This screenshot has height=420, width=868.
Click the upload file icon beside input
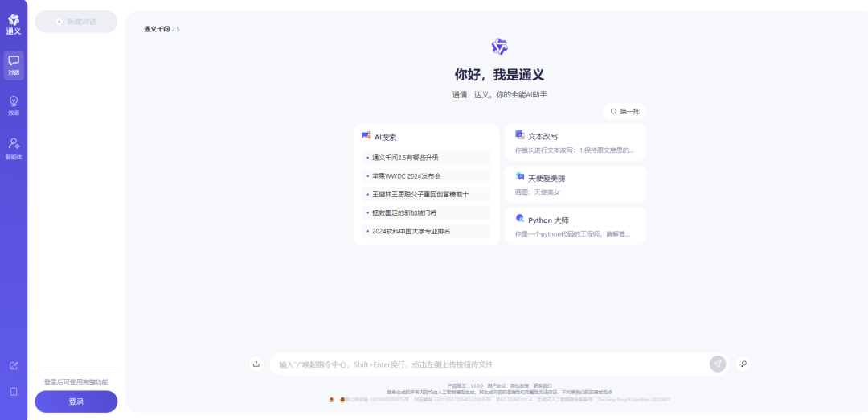[x=256, y=364]
